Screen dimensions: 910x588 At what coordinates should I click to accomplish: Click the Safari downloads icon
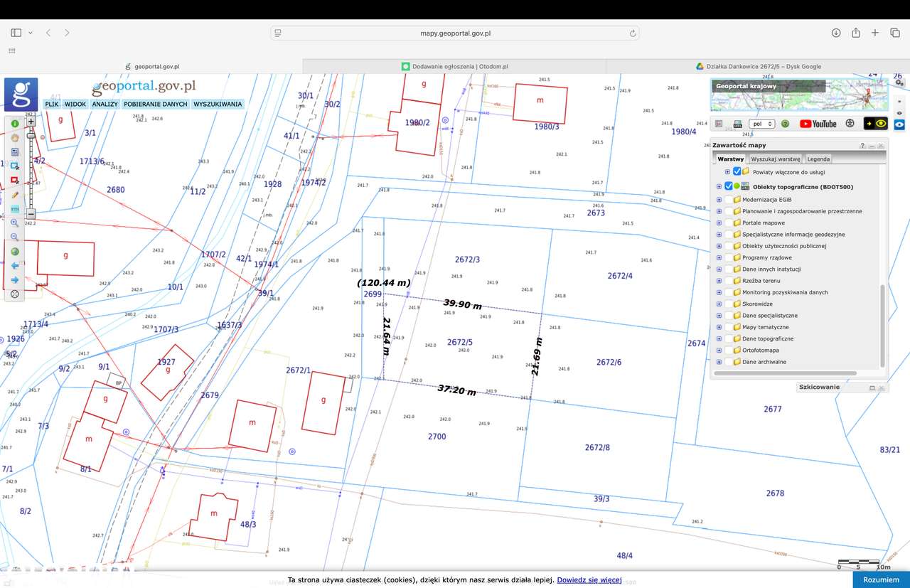coord(836,33)
